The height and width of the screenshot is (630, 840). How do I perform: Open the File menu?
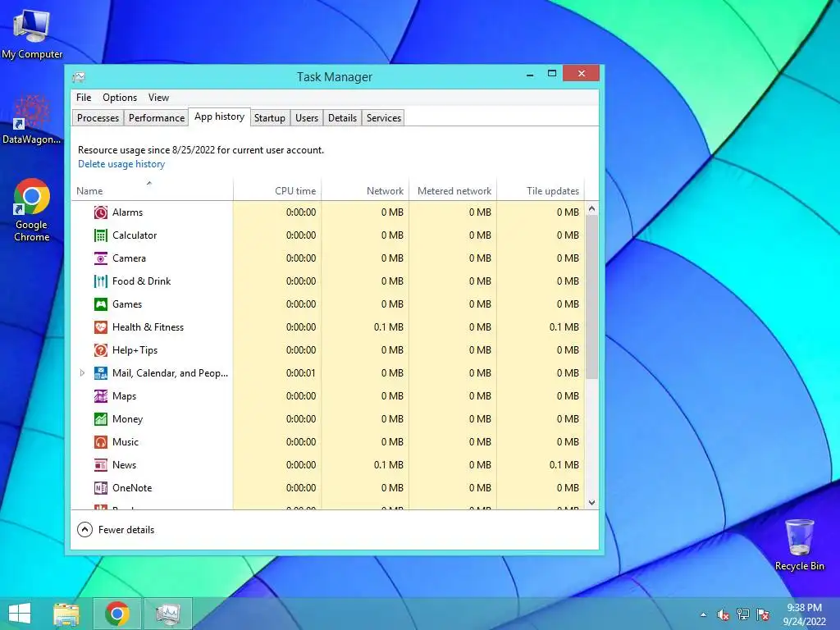84,98
